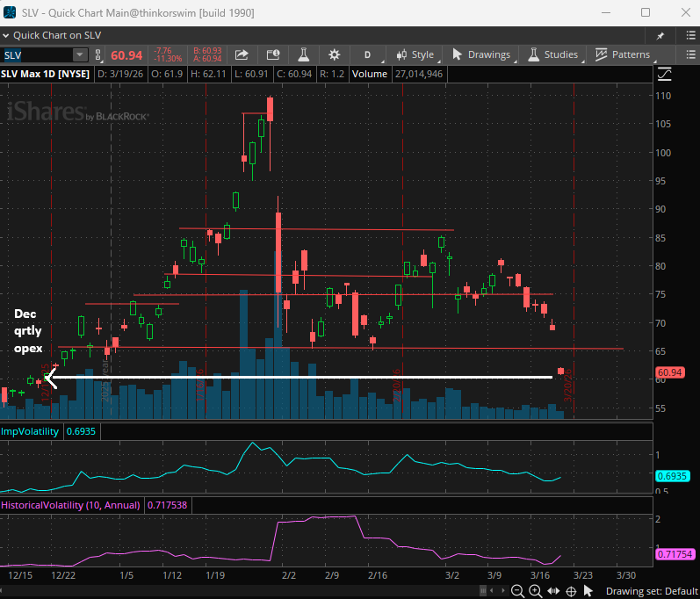Zoom in using magnifier plus icon

(535, 591)
